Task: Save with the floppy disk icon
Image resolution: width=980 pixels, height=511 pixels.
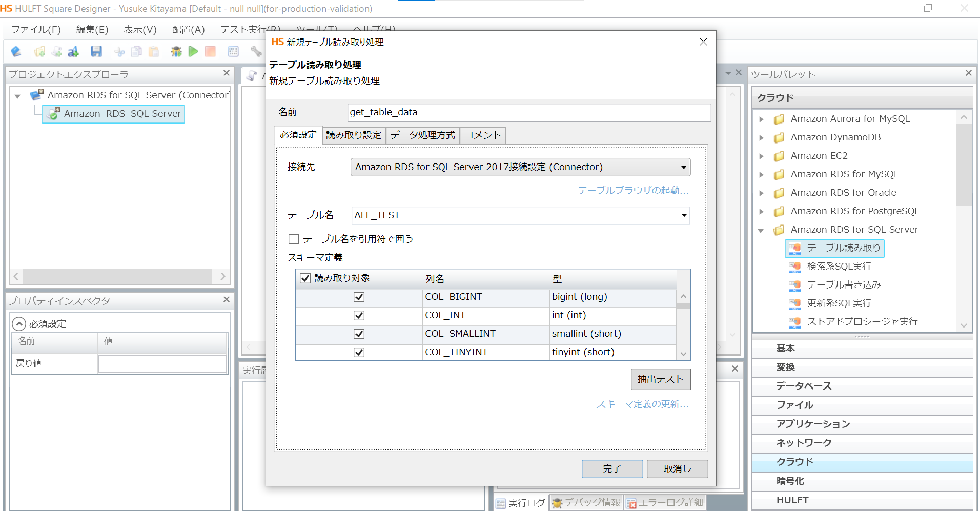Action: (x=96, y=51)
